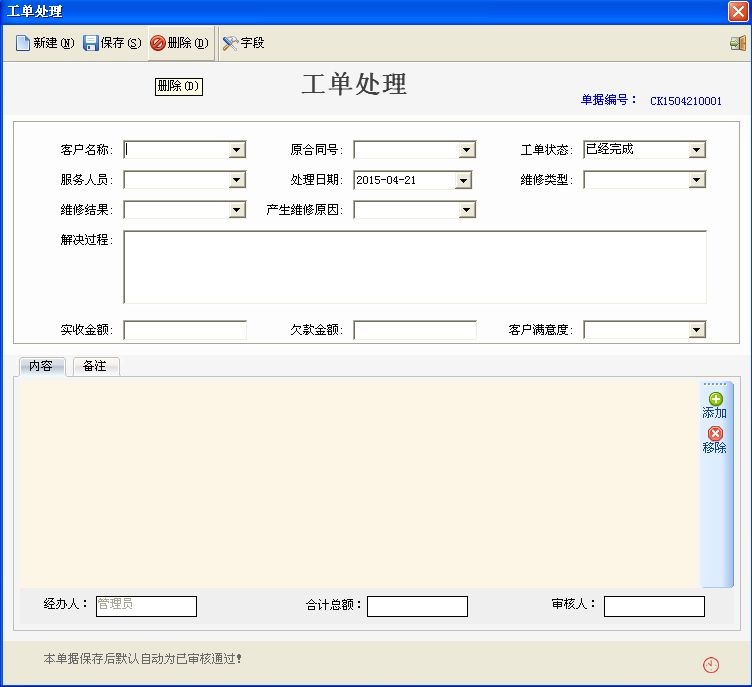The width and height of the screenshot is (752, 687).
Task: Click the 删除(D) delete toolbar button
Action: click(x=180, y=43)
